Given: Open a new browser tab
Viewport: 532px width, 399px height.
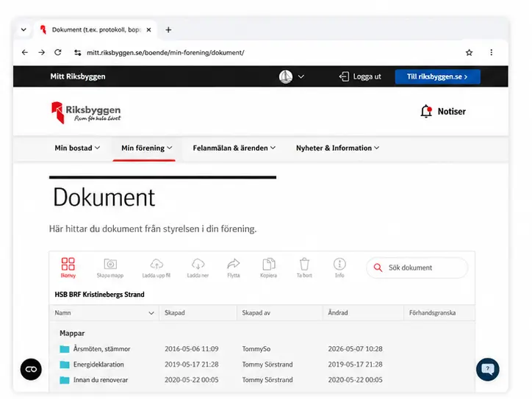Looking at the screenshot, I should (168, 30).
